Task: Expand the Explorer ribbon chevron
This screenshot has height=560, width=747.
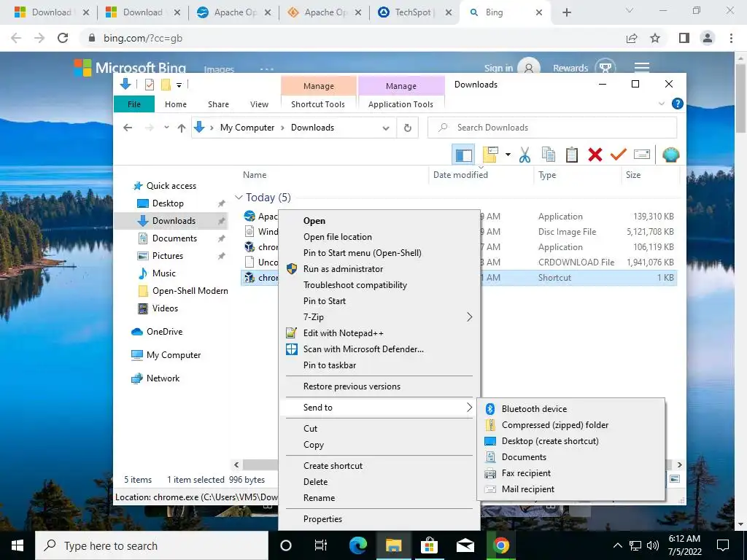Action: click(661, 104)
